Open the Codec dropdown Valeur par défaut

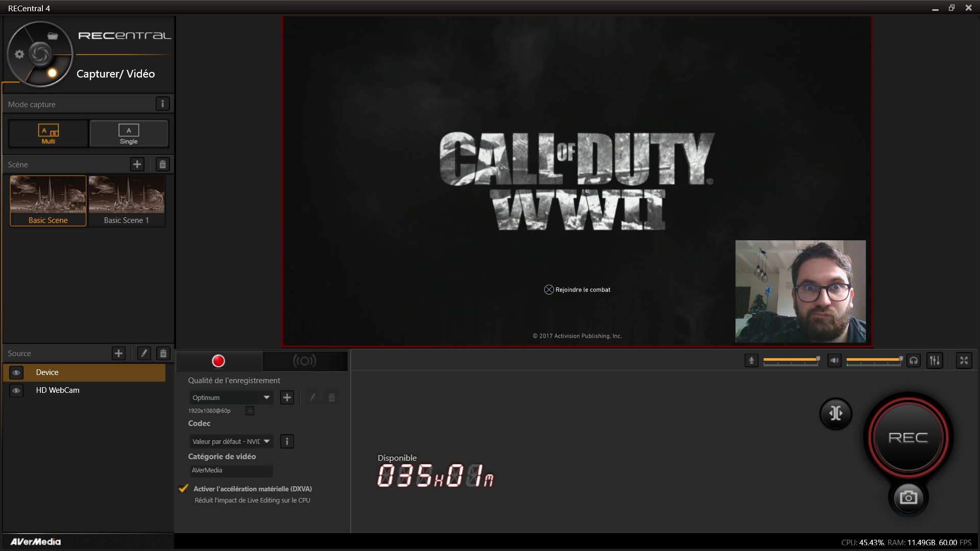click(x=231, y=441)
